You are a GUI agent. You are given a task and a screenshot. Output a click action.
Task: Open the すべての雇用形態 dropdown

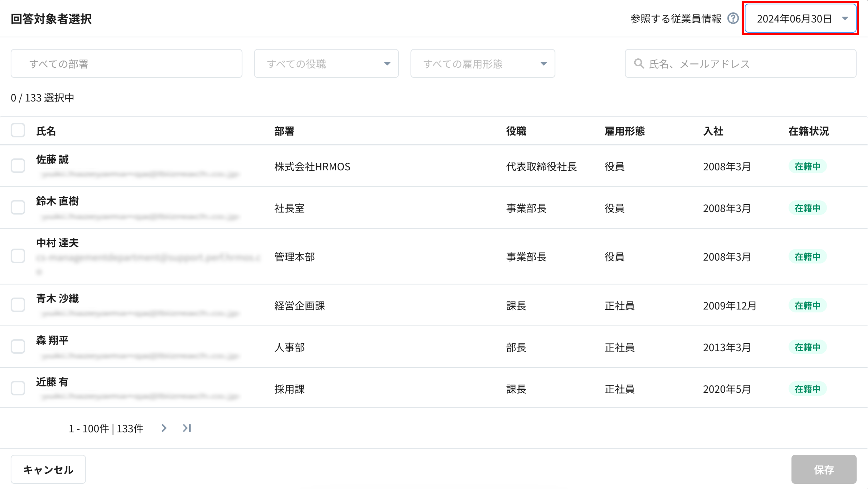click(483, 63)
